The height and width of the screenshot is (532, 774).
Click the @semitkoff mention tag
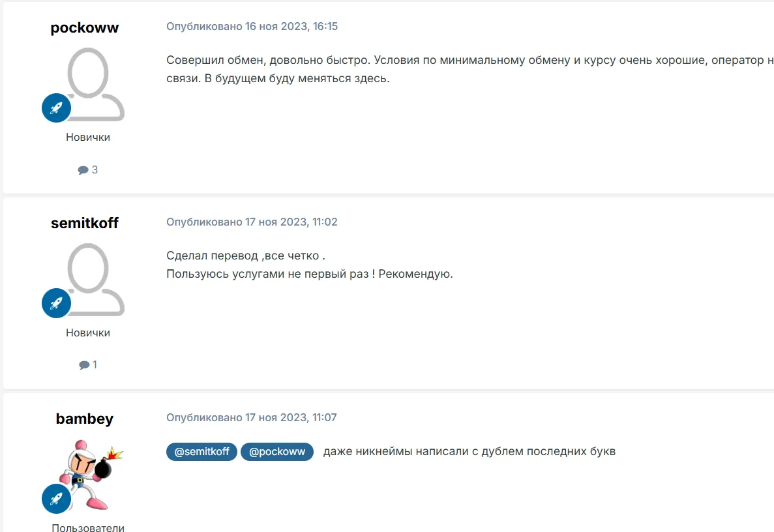coord(202,452)
